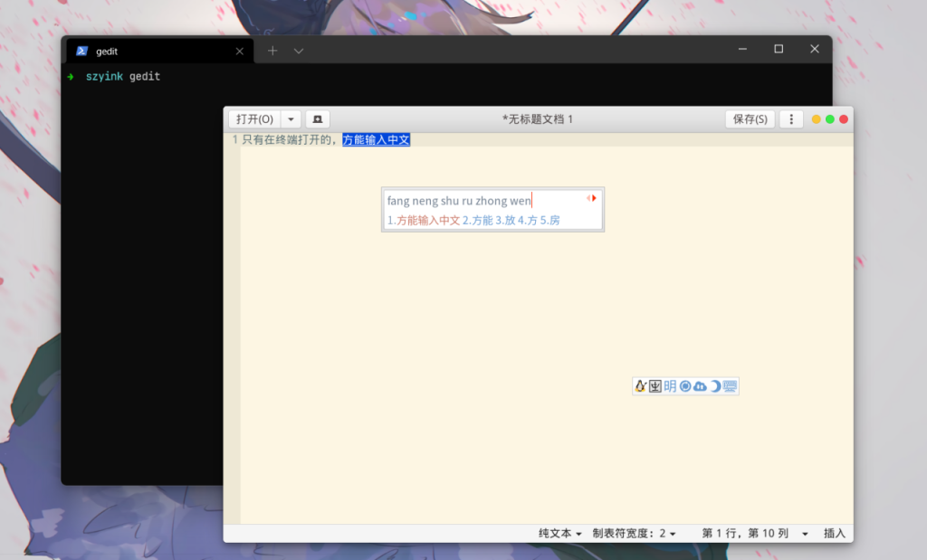Open the 纯文本 language dropdown
This screenshot has width=927, height=560.
pyautogui.click(x=559, y=534)
